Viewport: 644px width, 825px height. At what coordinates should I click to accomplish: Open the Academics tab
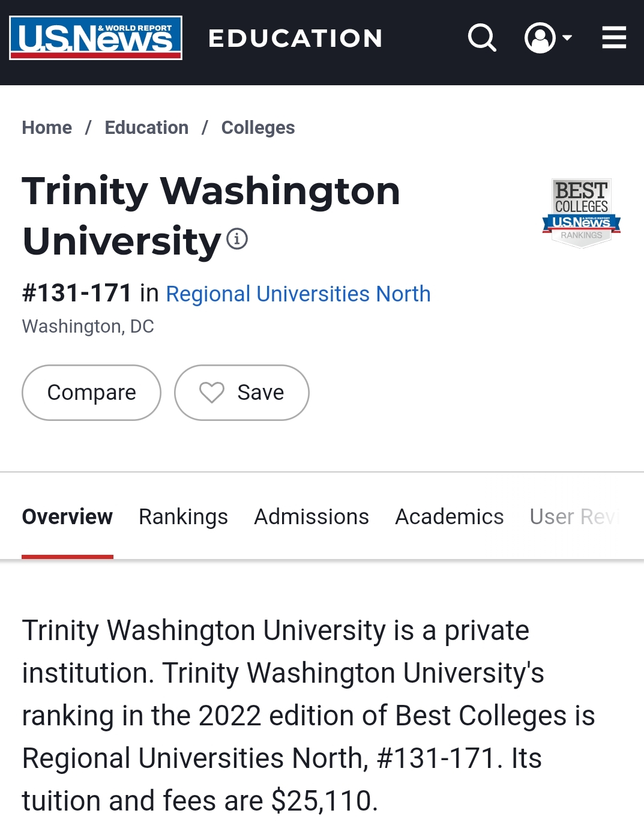[449, 517]
